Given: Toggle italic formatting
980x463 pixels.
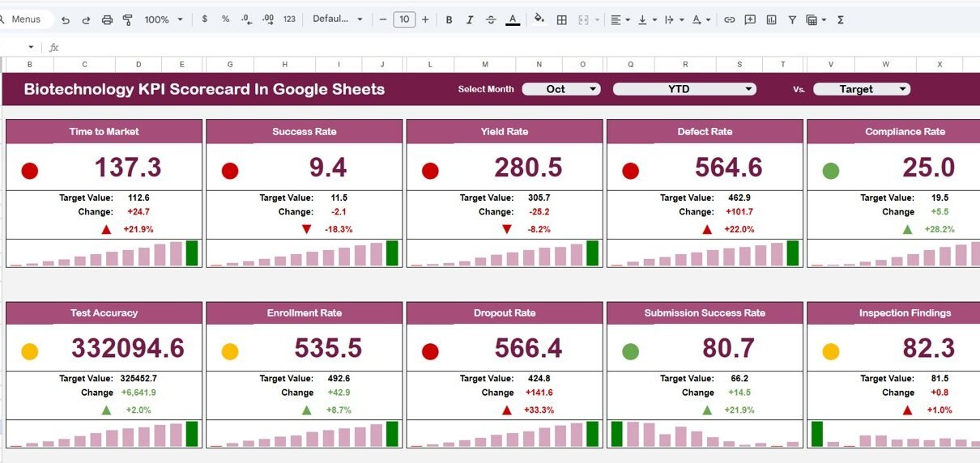Looking at the screenshot, I should click(469, 19).
